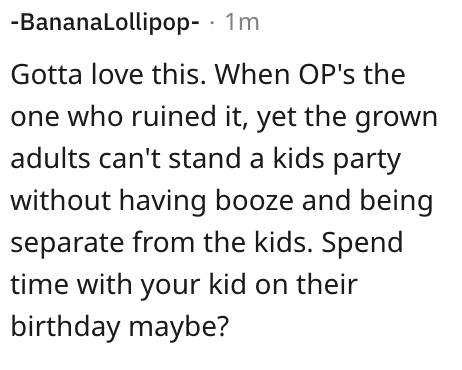Image resolution: width=462 pixels, height=370 pixels.
Task: Click the phrase "Gotta love this."
Action: (108, 74)
